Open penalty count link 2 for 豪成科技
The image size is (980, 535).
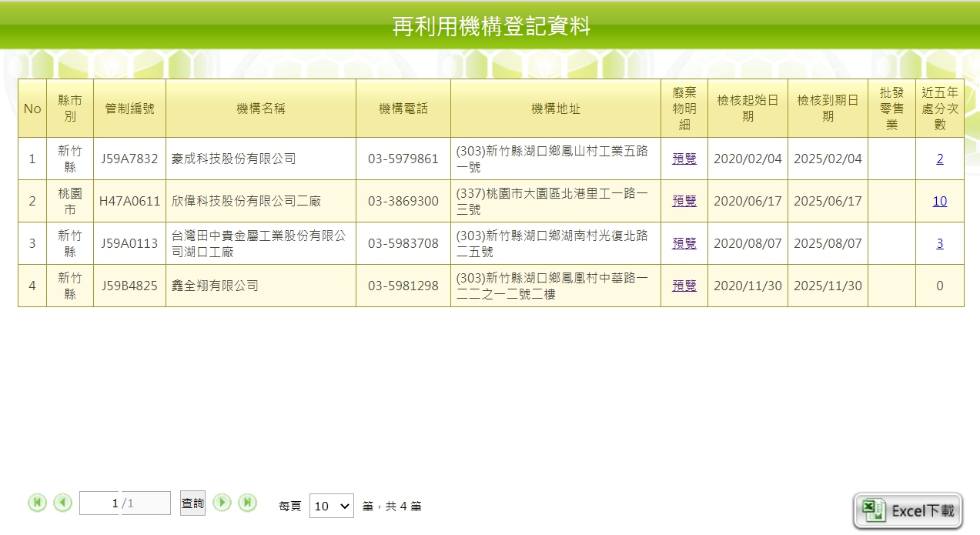(939, 159)
